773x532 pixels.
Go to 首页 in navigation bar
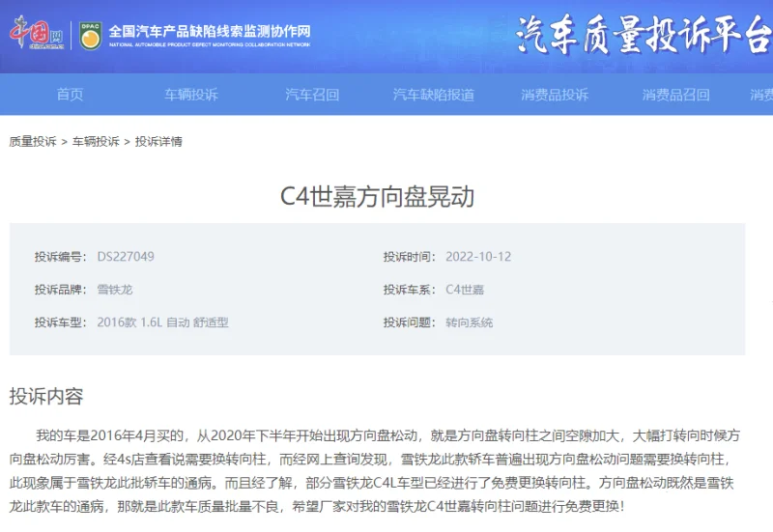point(70,95)
